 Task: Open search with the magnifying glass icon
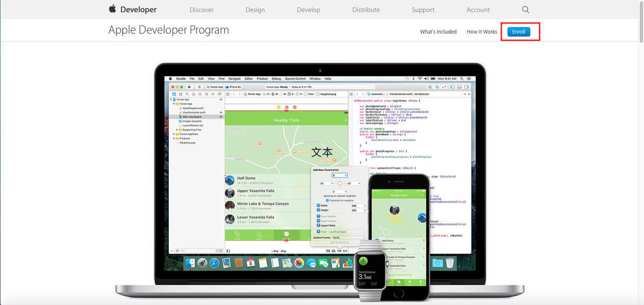(x=526, y=9)
